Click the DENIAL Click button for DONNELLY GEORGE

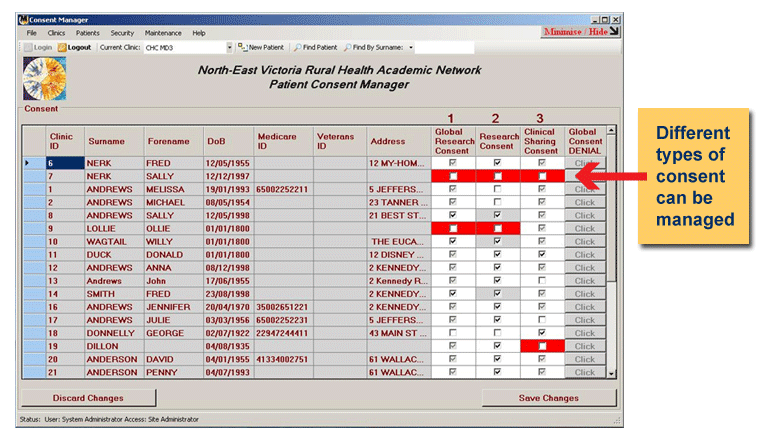click(x=584, y=333)
